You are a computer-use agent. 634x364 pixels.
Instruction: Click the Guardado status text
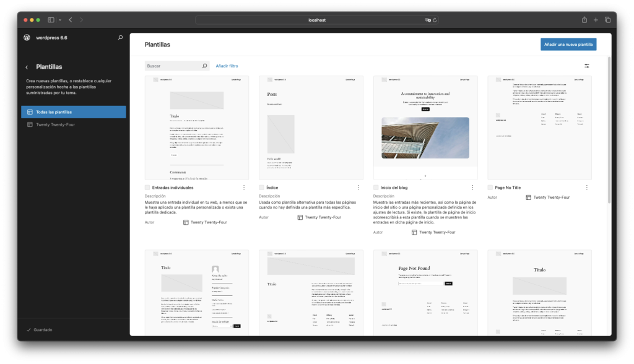[x=43, y=330]
